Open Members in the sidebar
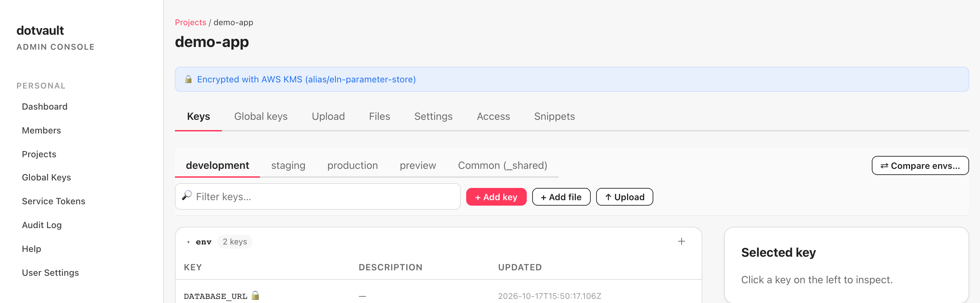The image size is (980, 303). pyautogui.click(x=41, y=131)
